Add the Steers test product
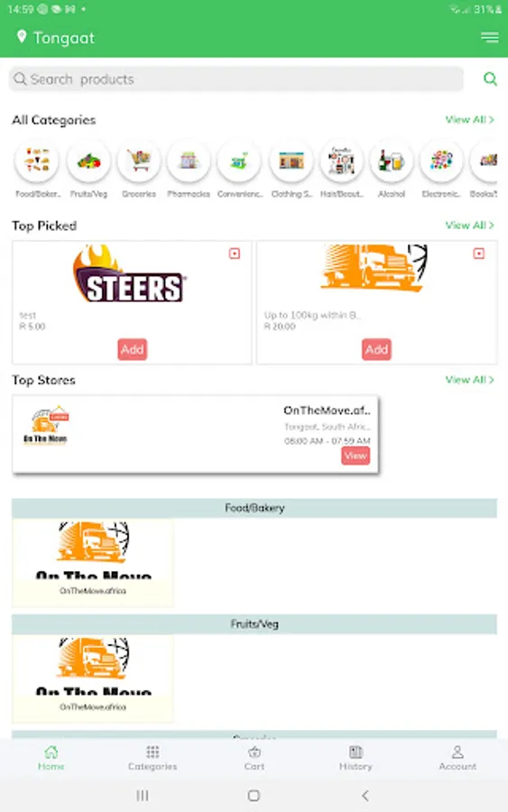The image size is (508, 812). (x=132, y=349)
